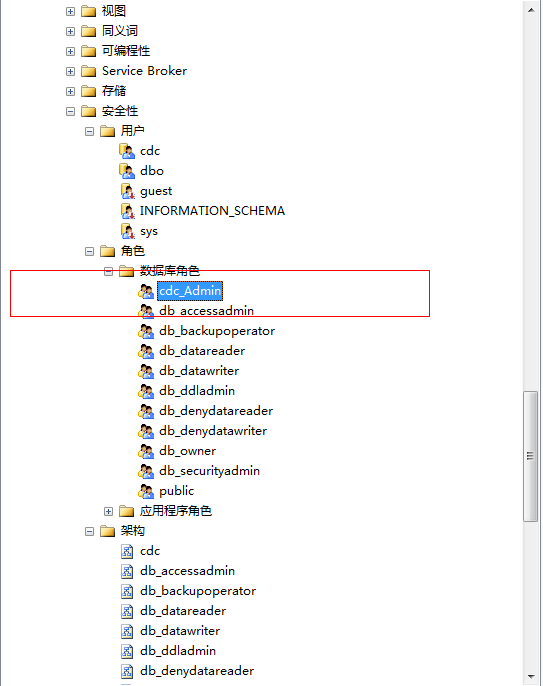543x686 pixels.
Task: Collapse the 数据库角色 folder node
Action: click(x=109, y=272)
